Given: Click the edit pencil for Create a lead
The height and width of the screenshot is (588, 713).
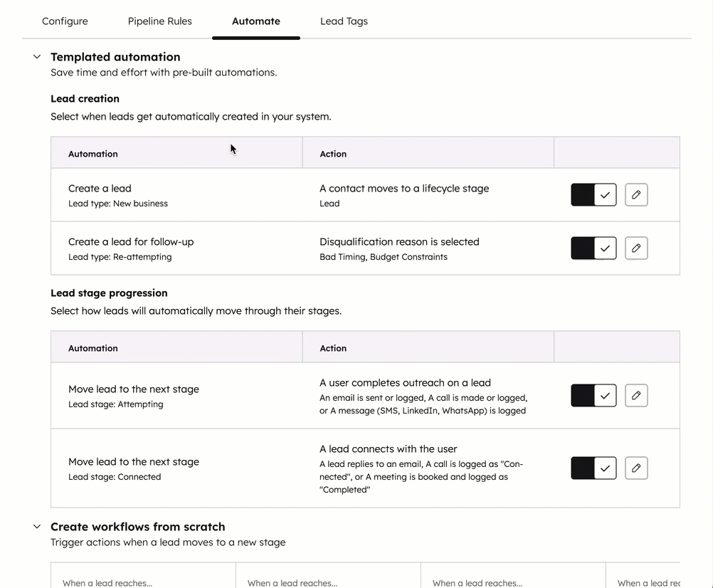Looking at the screenshot, I should click(x=635, y=194).
